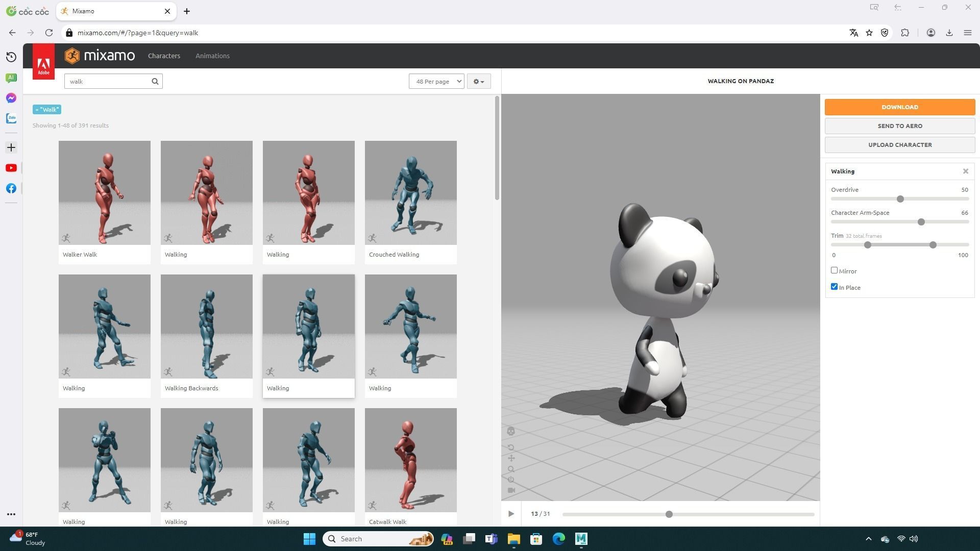Open the Windows Start menu

(309, 539)
